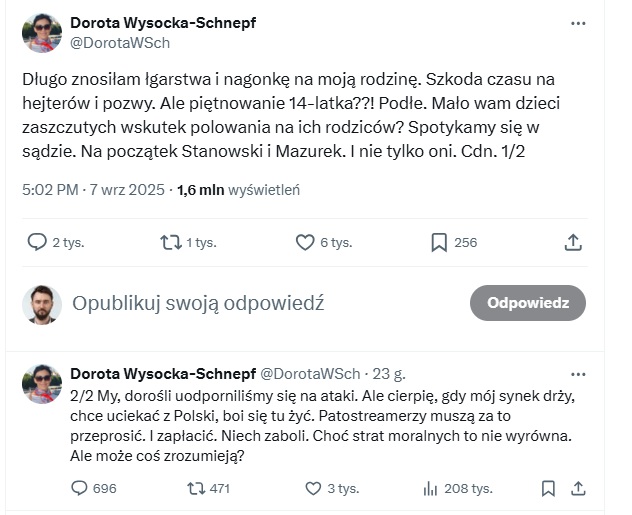This screenshot has width=632, height=515.
Task: Open the @DorotaWSch handle link in header
Action: coord(120,43)
